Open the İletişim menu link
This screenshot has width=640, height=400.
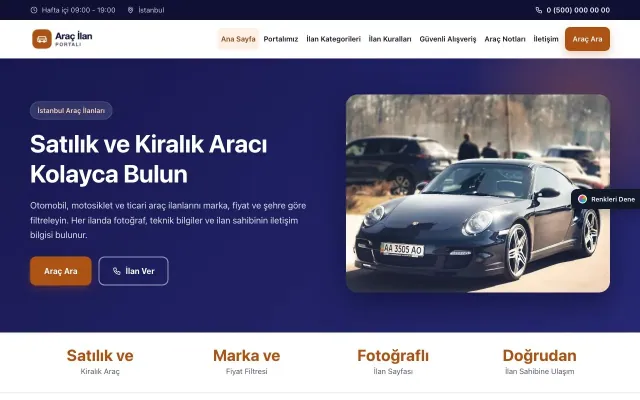(x=546, y=39)
